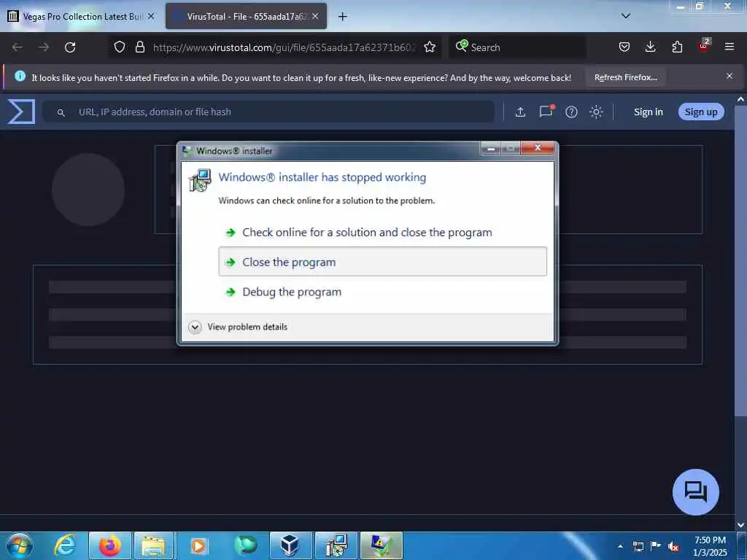This screenshot has height=560, width=747.
Task: Click the muted volume tray icon
Action: point(673,546)
